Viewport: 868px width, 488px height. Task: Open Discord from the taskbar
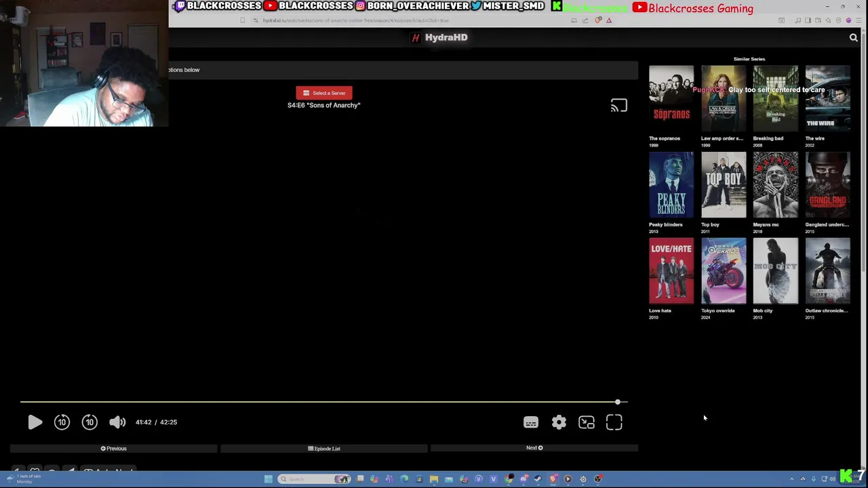[x=524, y=479]
